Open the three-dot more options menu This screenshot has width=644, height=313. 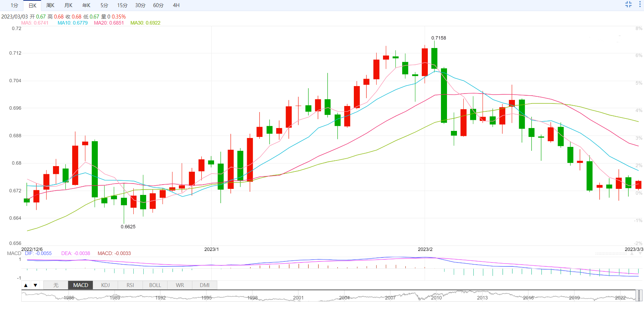pos(639,4)
